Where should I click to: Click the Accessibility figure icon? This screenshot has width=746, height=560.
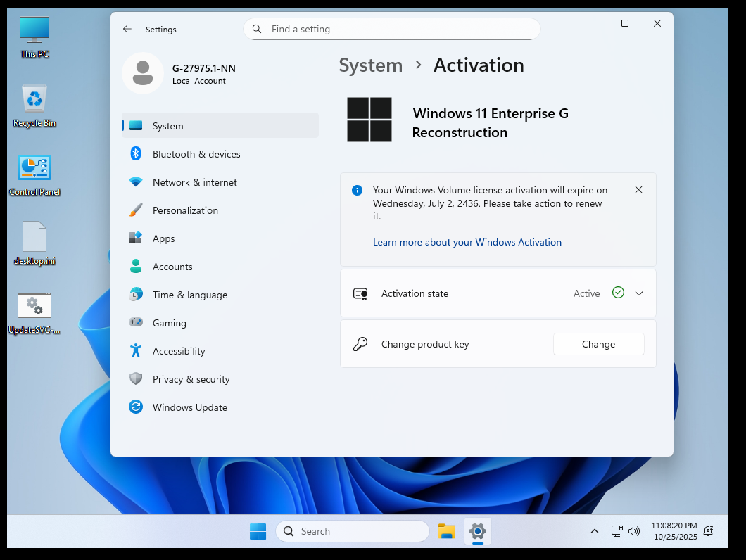(136, 350)
